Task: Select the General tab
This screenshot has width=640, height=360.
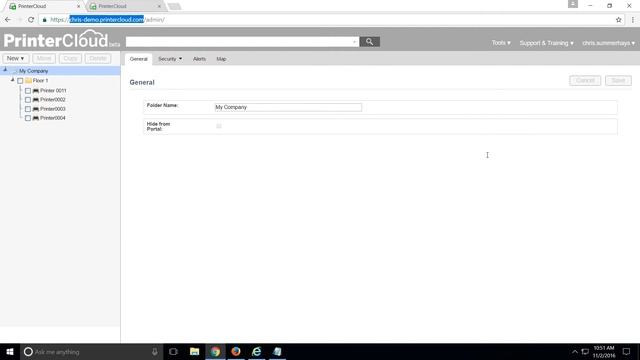Action: (x=138, y=59)
